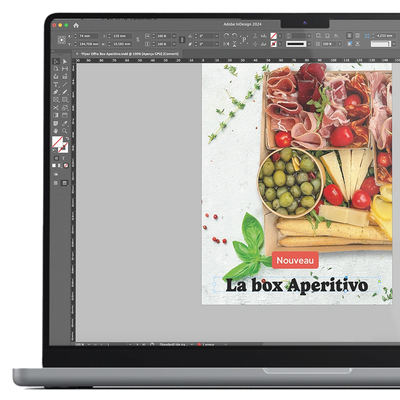The image size is (400, 400).
Task: Go to next page arrow in status bar
Action: (137, 344)
